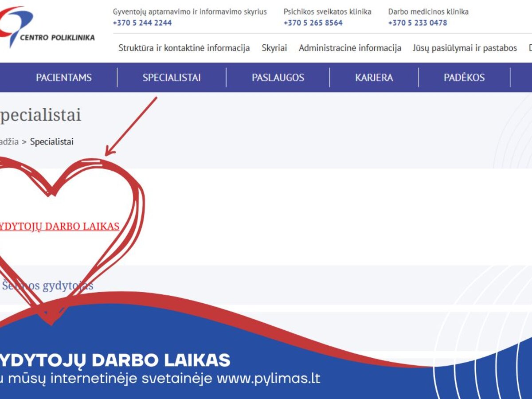Open the PASLAUGOS menu item

(278, 78)
